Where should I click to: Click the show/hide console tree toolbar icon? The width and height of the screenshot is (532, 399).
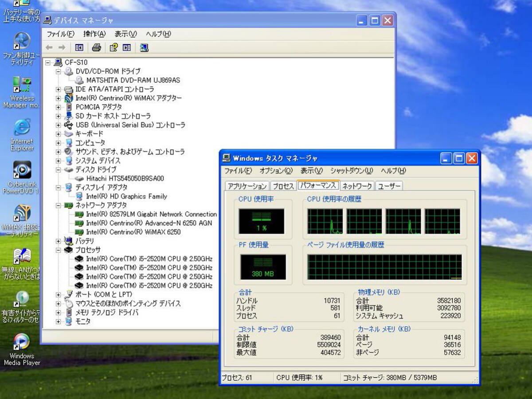coord(79,47)
